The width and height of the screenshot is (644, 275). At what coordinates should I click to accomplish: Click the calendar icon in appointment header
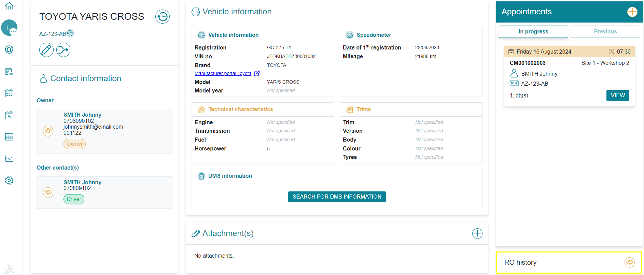[511, 52]
